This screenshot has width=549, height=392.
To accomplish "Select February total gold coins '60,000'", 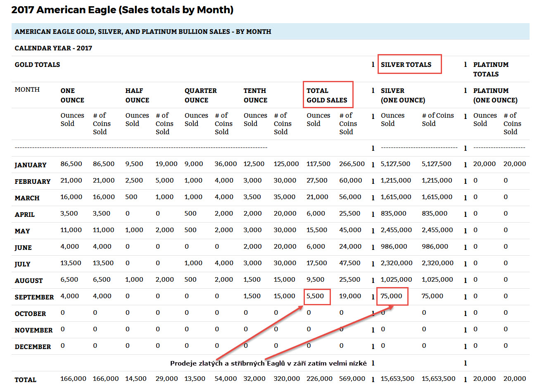I will coord(350,181).
